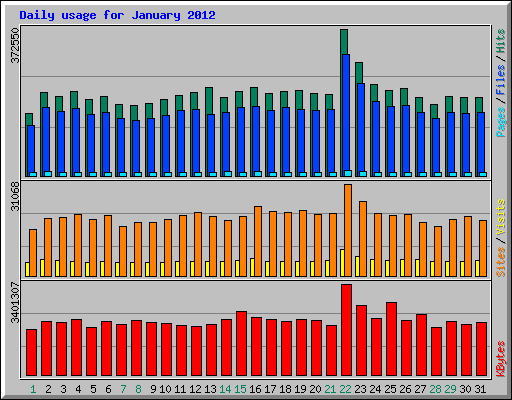The height and width of the screenshot is (400, 512).
Task: Click the orange visits bar for day 16
Action: coord(258,241)
